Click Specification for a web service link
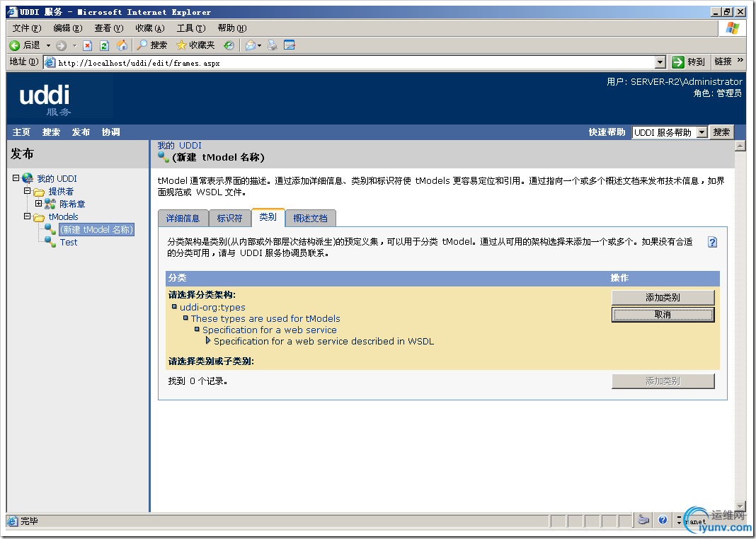 tap(270, 330)
